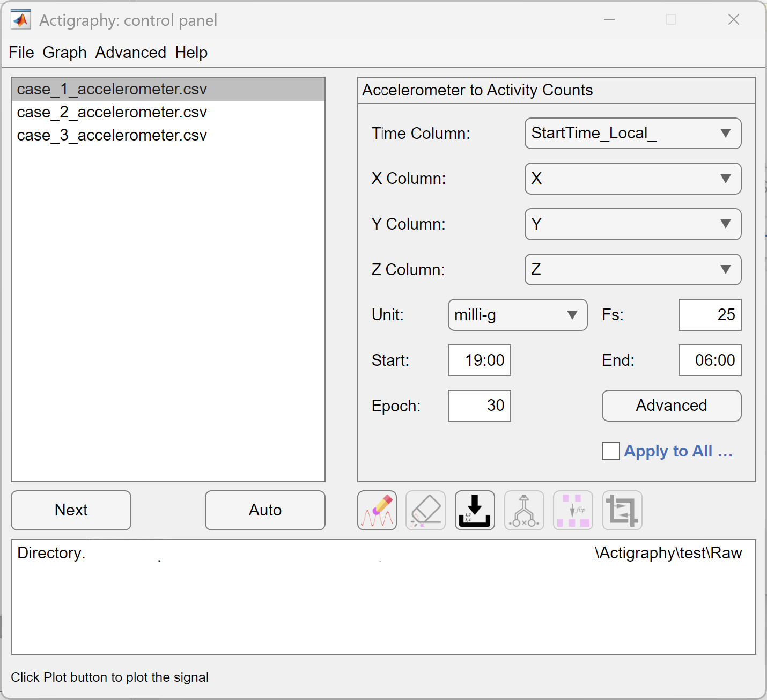Open the Graph menu
This screenshot has width=767, height=700.
[64, 52]
